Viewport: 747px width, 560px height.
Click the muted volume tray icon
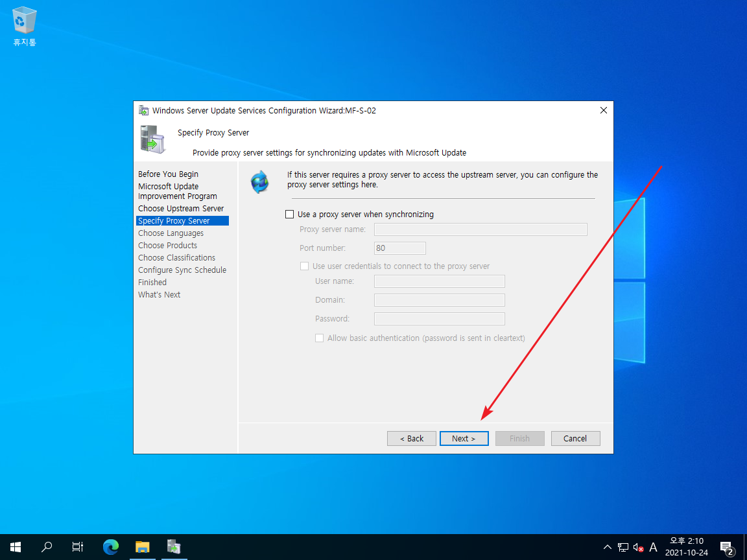pos(638,547)
